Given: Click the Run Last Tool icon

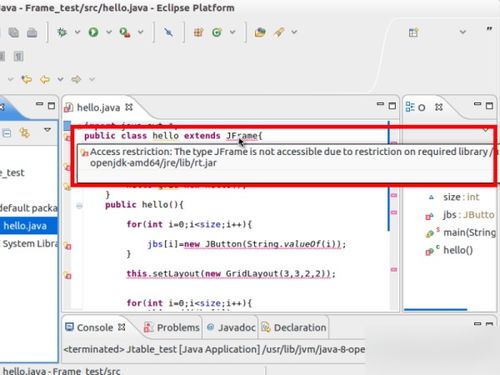Looking at the screenshot, I should click(x=125, y=32).
